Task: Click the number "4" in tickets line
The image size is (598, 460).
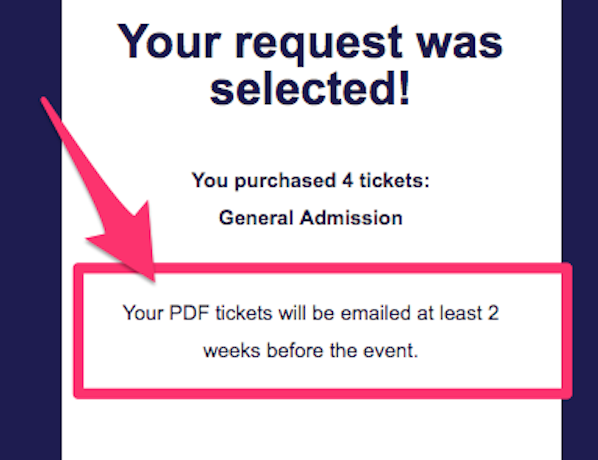Action: coord(347,180)
